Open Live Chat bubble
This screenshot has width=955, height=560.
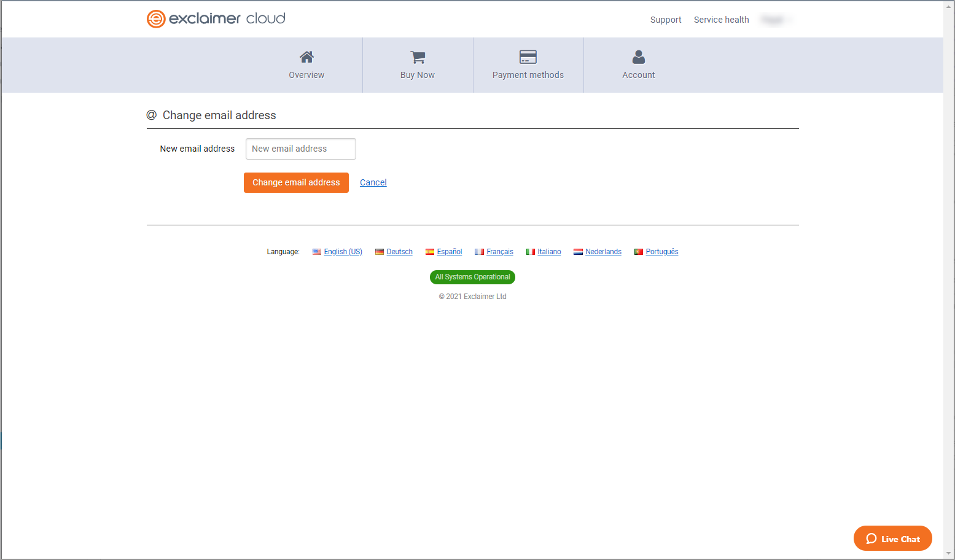pos(892,539)
